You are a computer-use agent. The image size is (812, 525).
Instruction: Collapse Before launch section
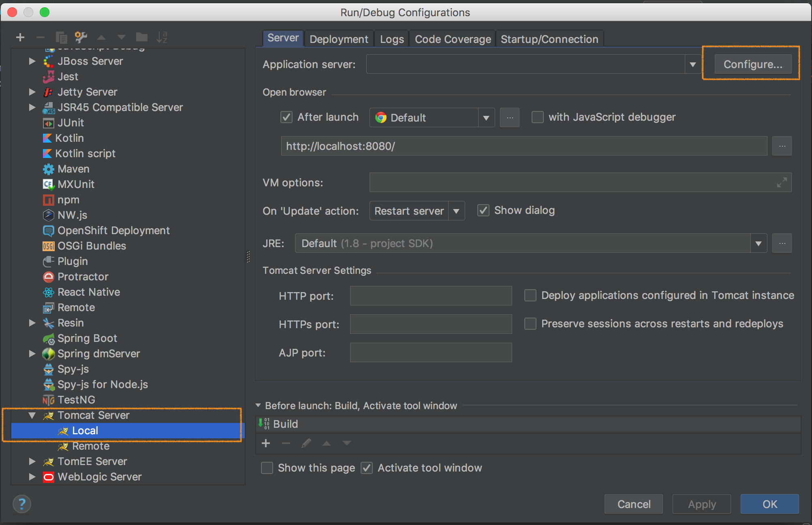click(x=258, y=405)
